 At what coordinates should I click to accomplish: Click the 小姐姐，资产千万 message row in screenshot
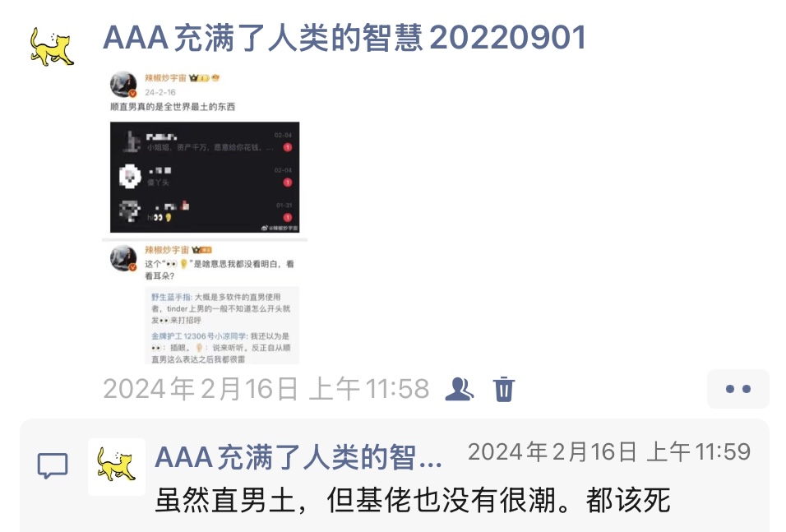click(205, 141)
